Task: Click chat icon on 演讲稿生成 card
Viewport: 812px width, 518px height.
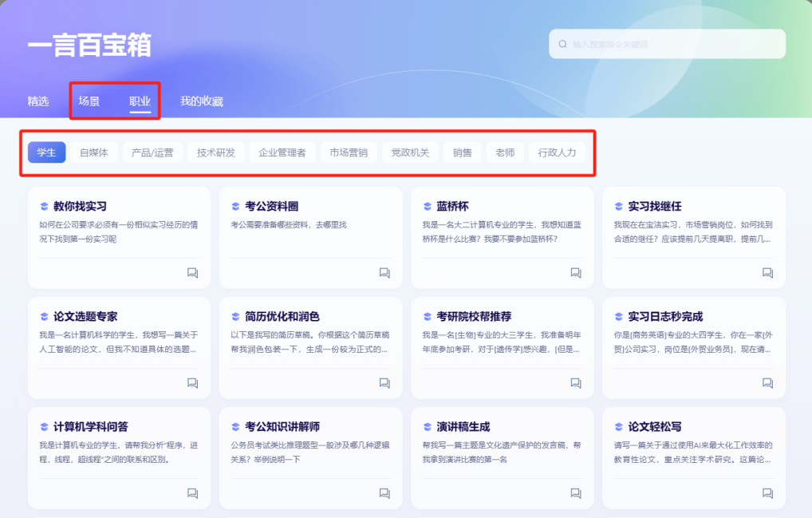Action: 576,493
